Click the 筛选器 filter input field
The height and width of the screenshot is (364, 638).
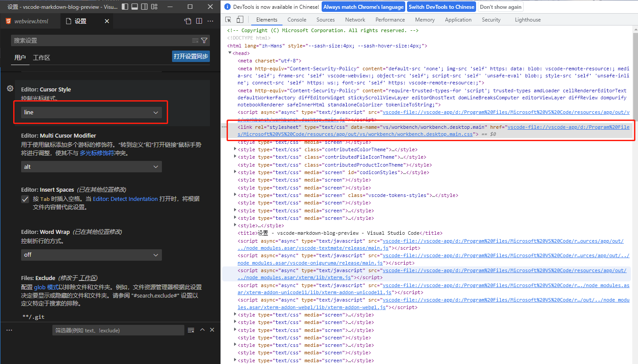click(x=119, y=330)
